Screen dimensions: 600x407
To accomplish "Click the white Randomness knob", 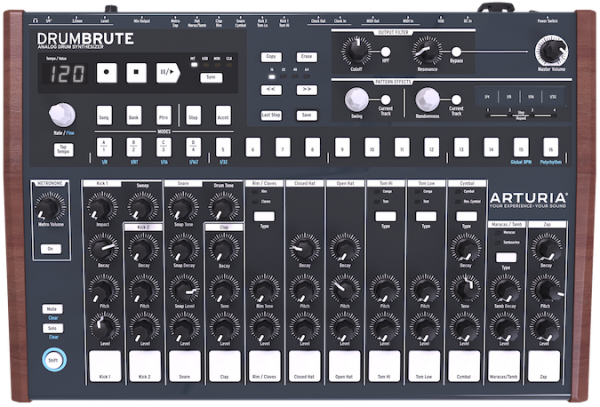I will tap(427, 99).
